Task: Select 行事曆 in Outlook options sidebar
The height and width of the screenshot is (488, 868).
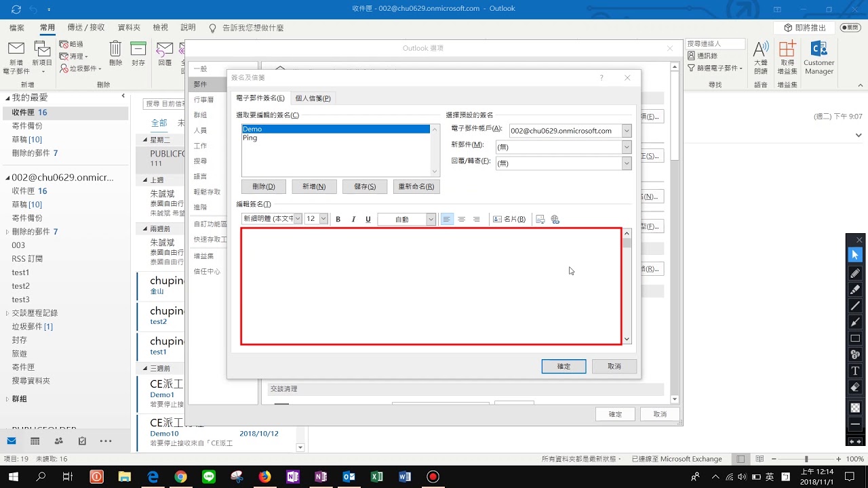Action: pyautogui.click(x=203, y=100)
